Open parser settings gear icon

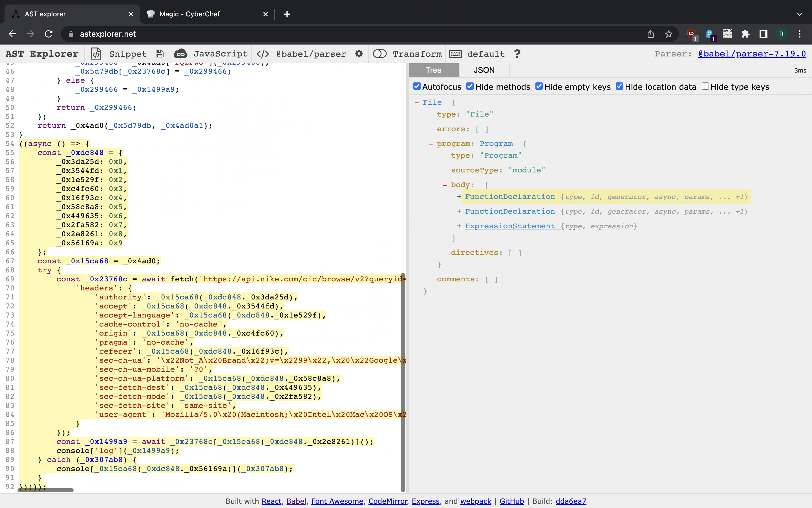coord(359,53)
